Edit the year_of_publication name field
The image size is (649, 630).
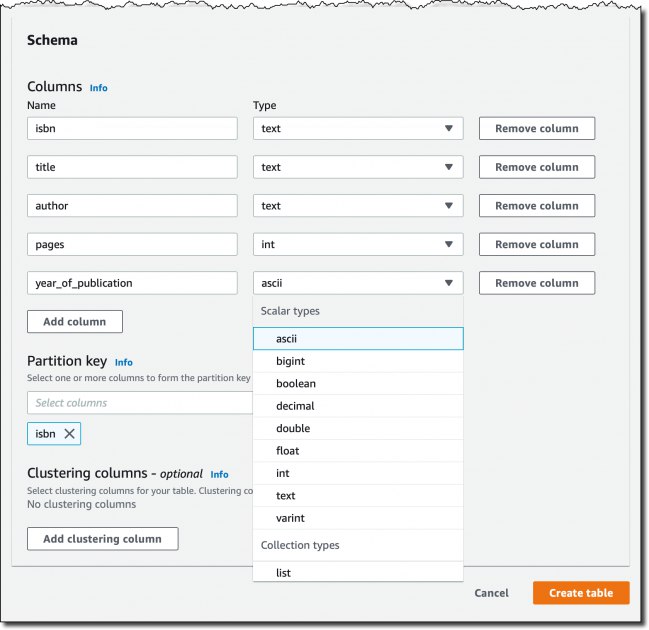point(132,283)
